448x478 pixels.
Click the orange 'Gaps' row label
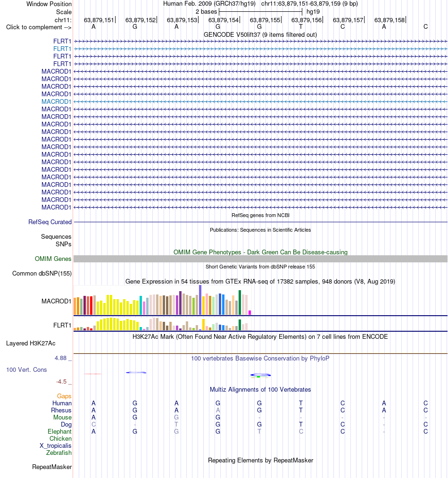coord(64,396)
